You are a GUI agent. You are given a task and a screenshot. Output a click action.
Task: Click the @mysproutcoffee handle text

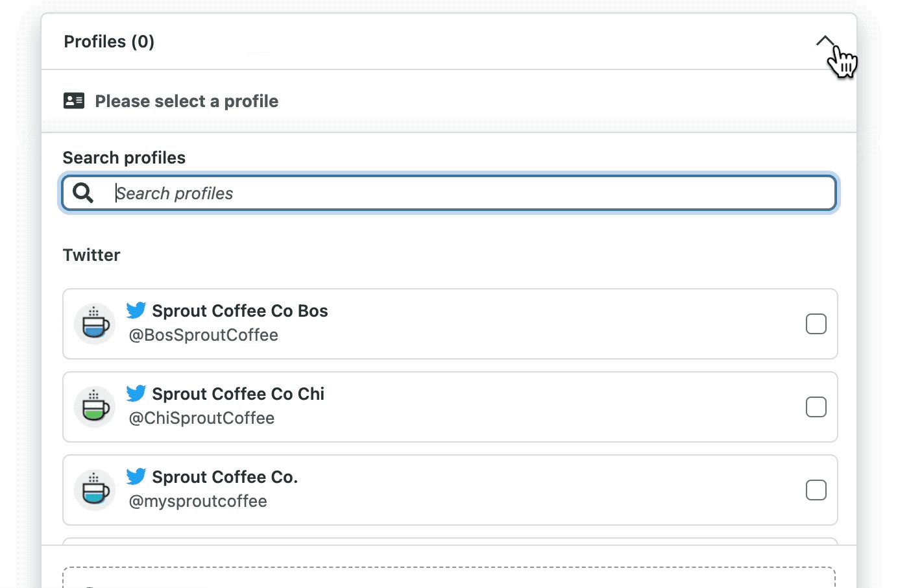point(198,501)
